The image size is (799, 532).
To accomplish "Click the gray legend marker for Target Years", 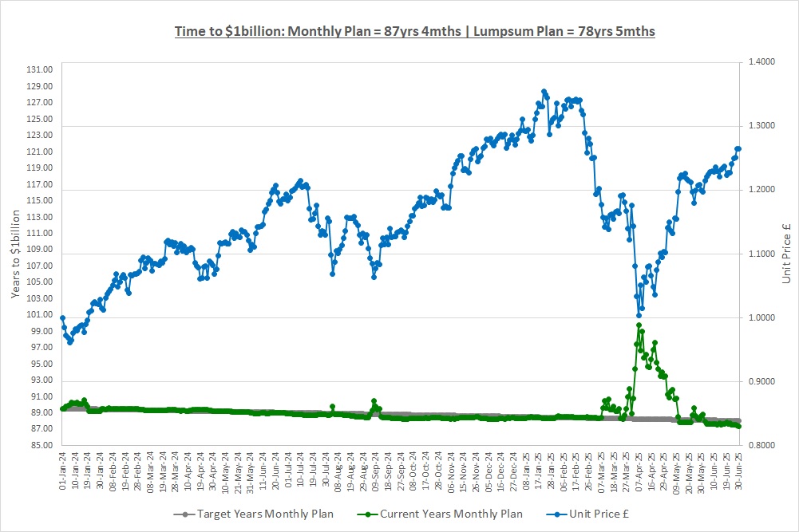I will 184,514.
